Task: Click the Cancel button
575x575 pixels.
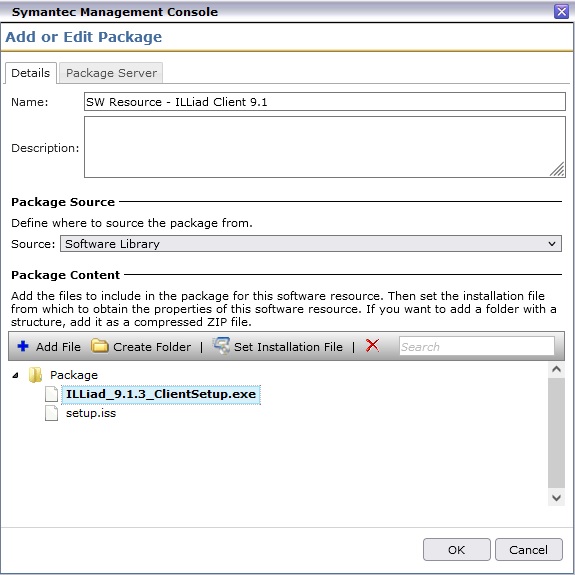Action: click(x=528, y=550)
